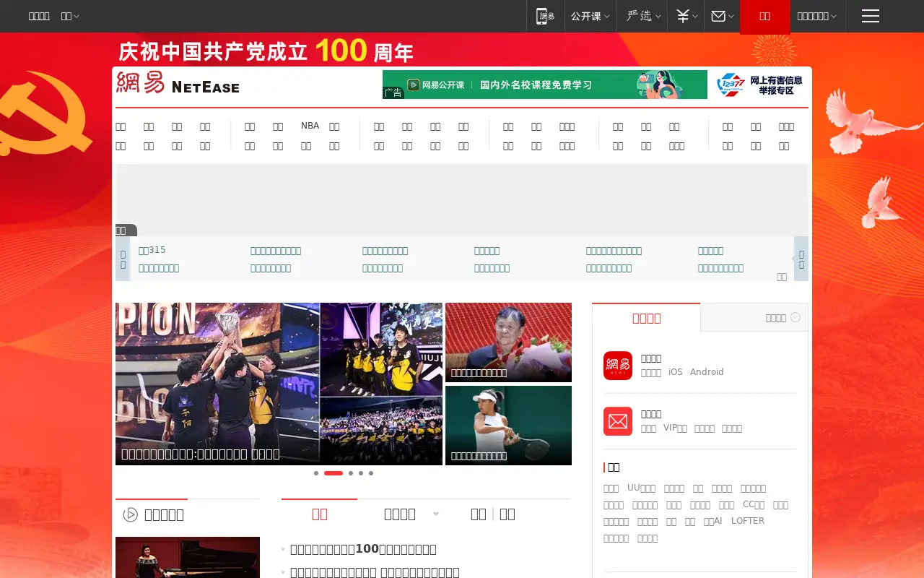Open the link ending with AI
The height and width of the screenshot is (578, 924).
click(x=712, y=521)
